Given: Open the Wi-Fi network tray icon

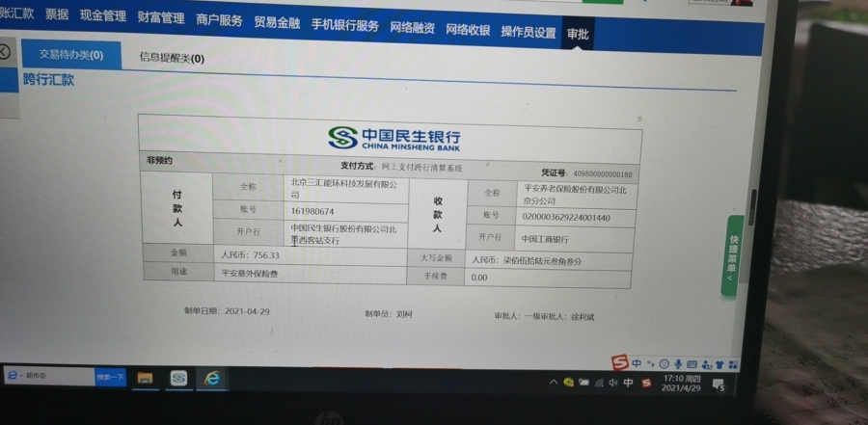Looking at the screenshot, I should [x=598, y=383].
